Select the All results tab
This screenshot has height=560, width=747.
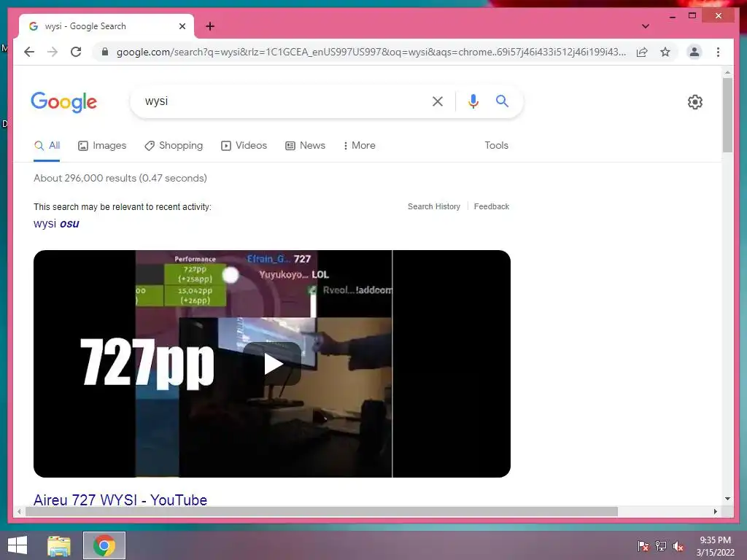47,146
